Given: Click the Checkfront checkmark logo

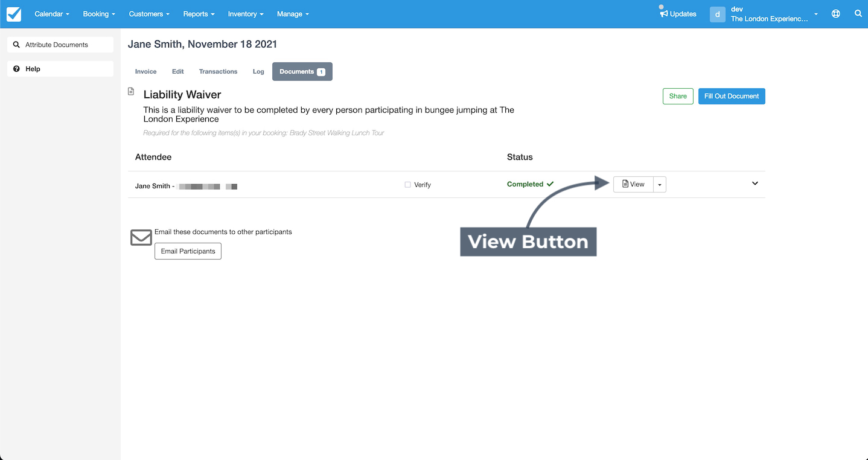Looking at the screenshot, I should (x=13, y=14).
